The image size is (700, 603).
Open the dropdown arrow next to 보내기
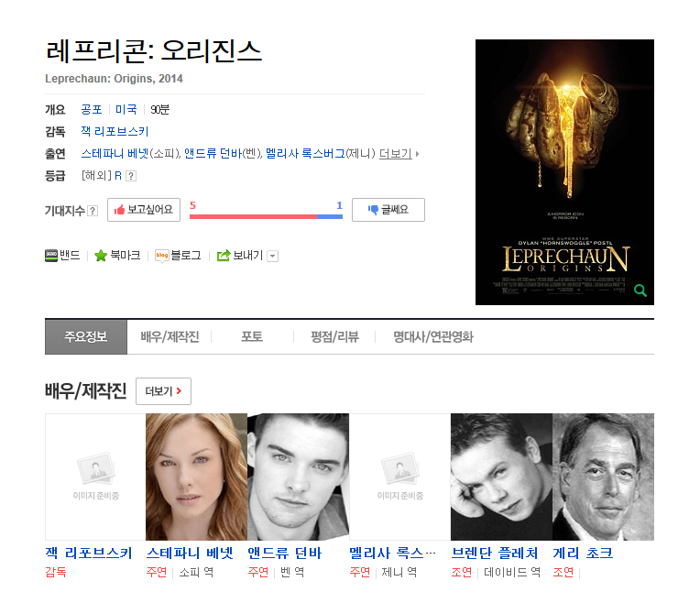point(272,256)
